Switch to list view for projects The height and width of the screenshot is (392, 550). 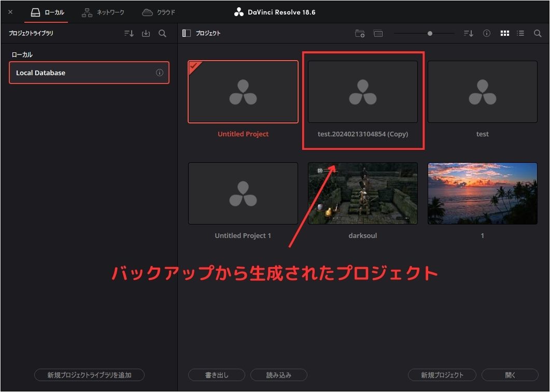click(520, 33)
